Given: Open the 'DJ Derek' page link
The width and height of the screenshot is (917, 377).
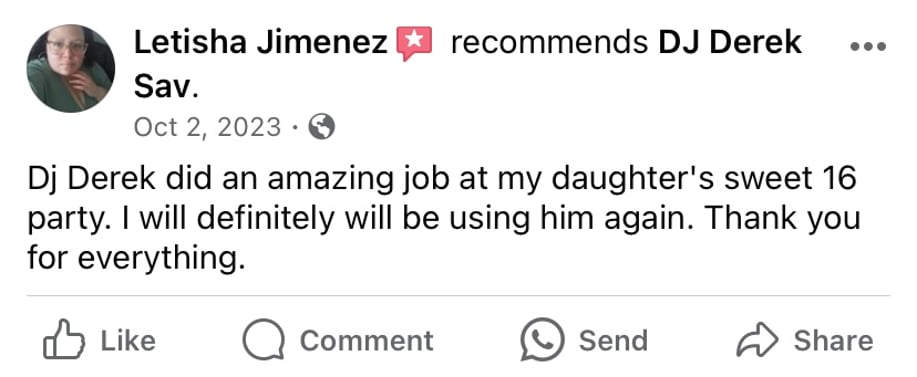Looking at the screenshot, I should 730,43.
